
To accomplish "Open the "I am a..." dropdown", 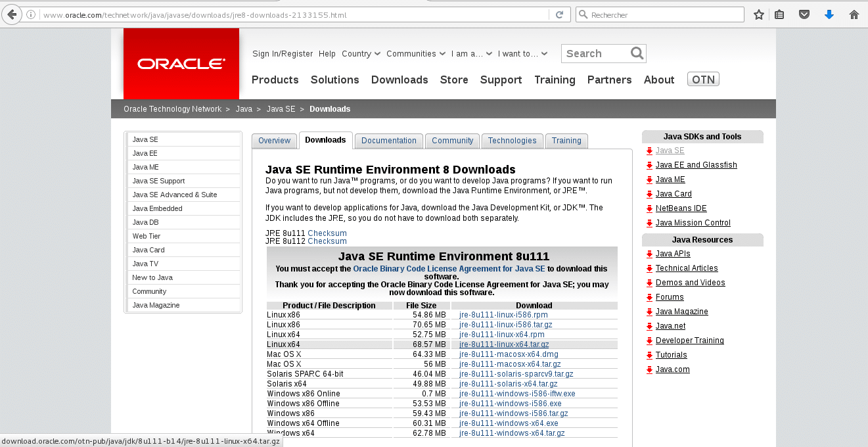I will [x=471, y=54].
